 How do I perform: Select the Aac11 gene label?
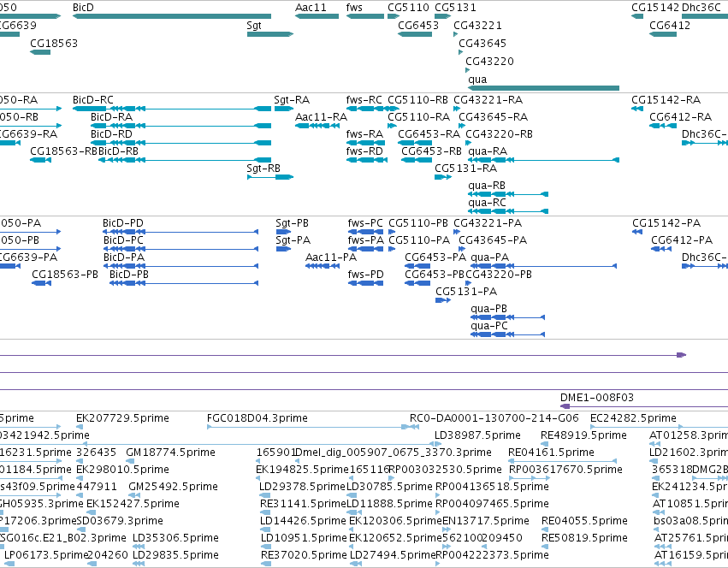tap(311, 8)
